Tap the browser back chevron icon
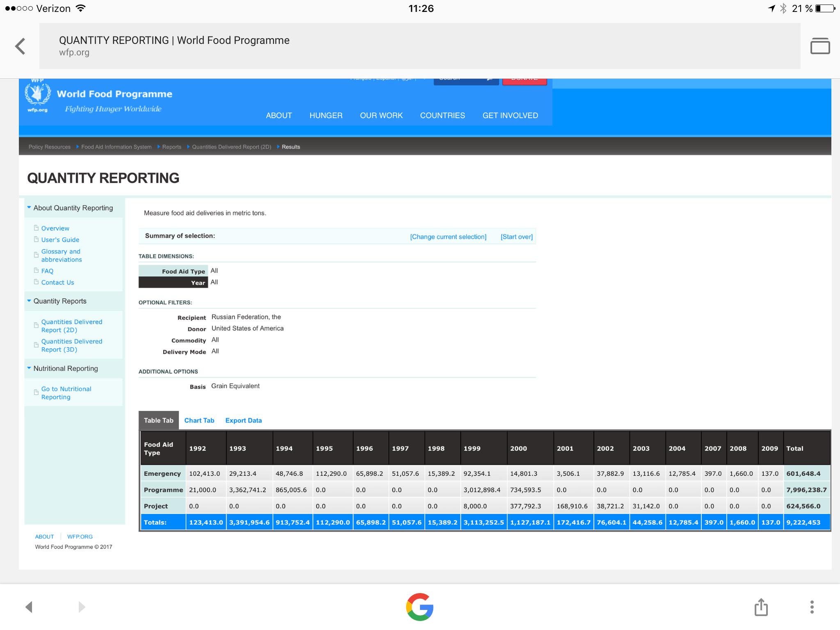 [x=20, y=46]
